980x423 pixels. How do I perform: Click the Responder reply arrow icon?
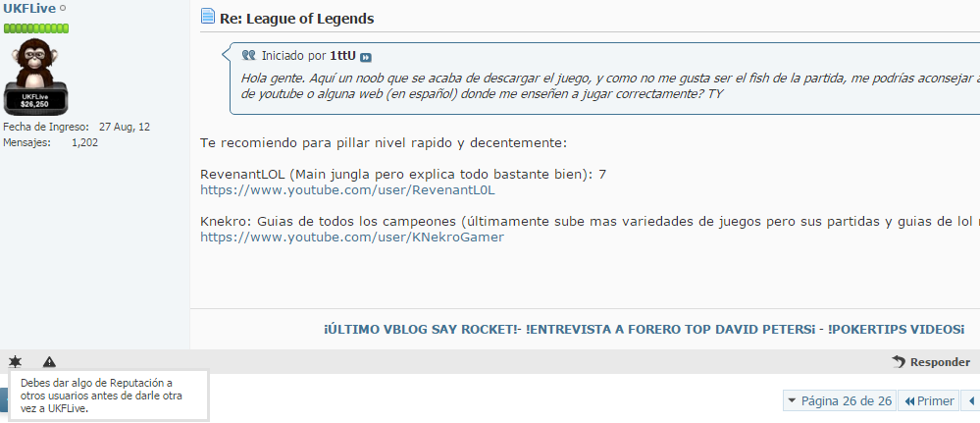coord(899,362)
